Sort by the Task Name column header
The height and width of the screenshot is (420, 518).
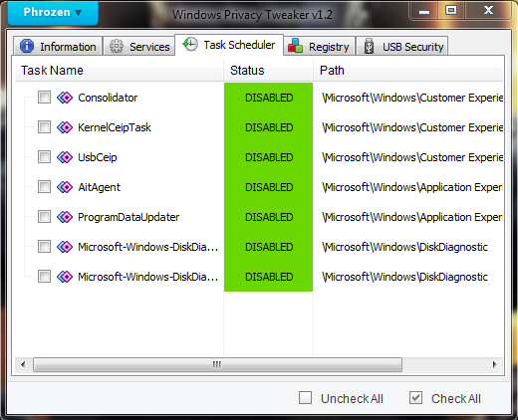119,71
